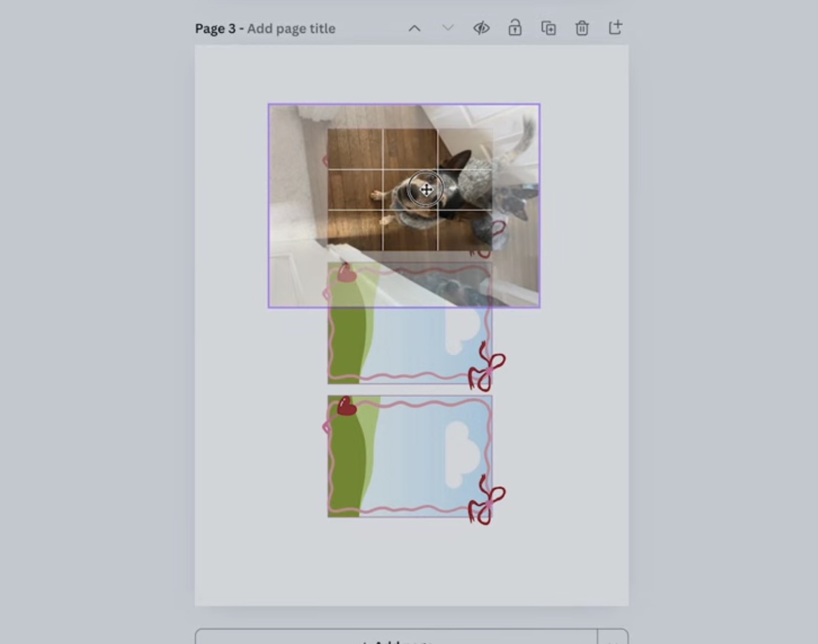Image resolution: width=818 pixels, height=644 pixels.
Task: Click Add page title text field
Action: [291, 28]
